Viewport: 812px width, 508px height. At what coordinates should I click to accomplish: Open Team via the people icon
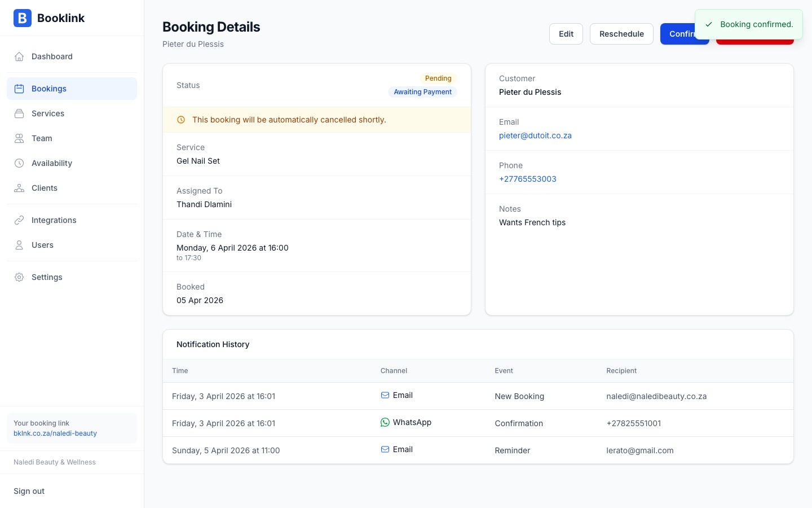19,138
